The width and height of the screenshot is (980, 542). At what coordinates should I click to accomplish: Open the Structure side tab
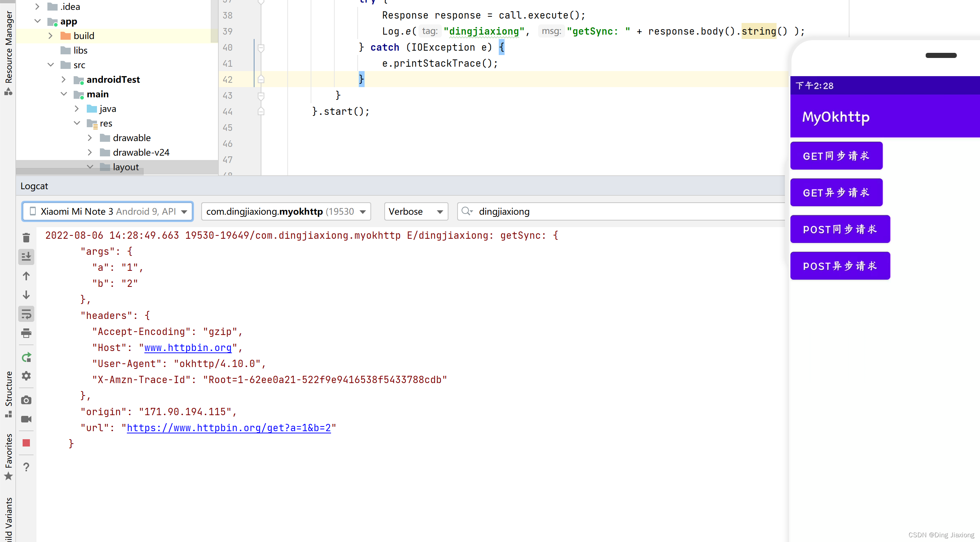(x=8, y=394)
